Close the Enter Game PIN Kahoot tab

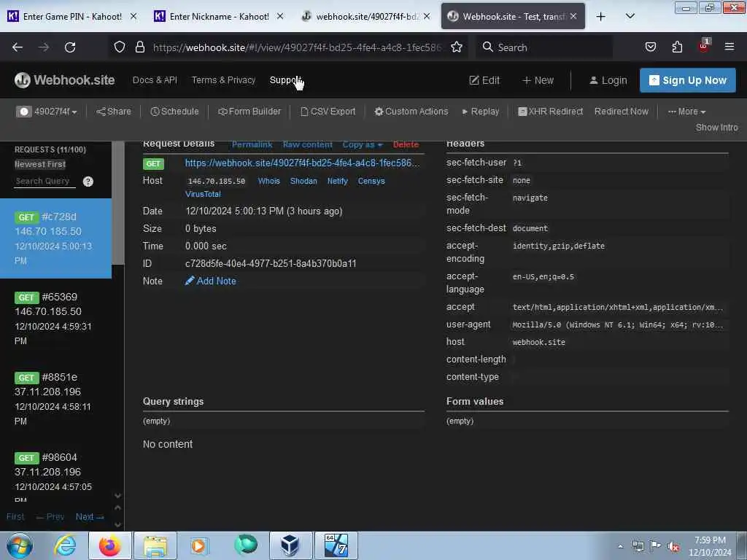[134, 16]
